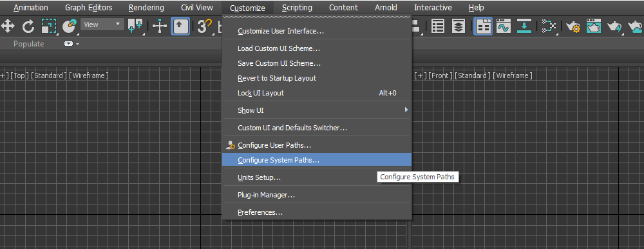Click the tear-off handle atop Customize menu
The image size is (644, 249).
pyautogui.click(x=317, y=17)
